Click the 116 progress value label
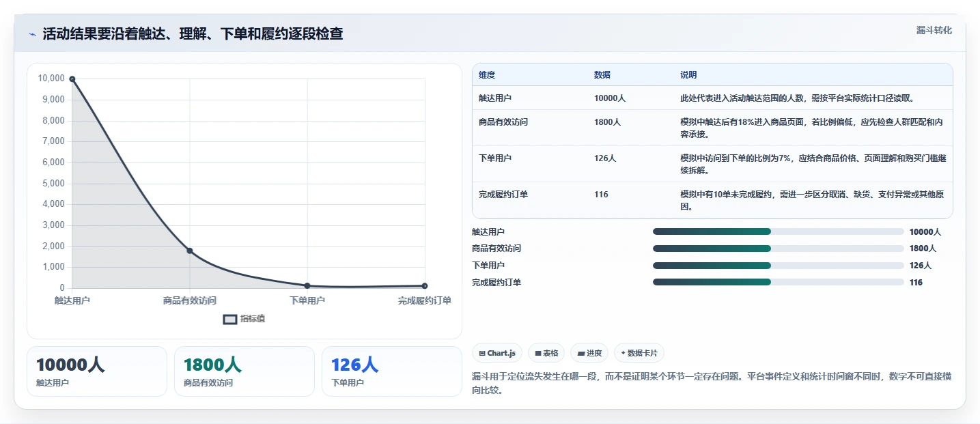Screen dimensions: 980x424 coord(916,283)
